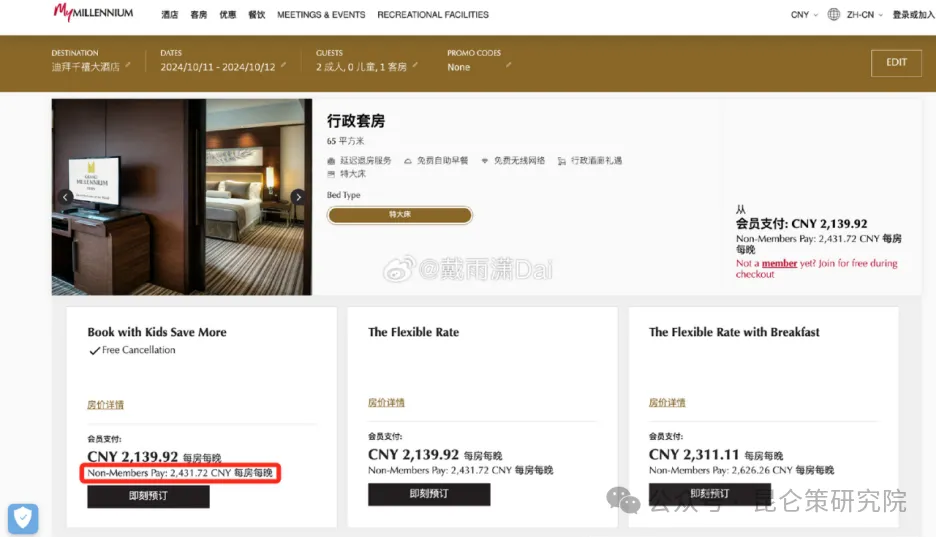Open the ZH-CN language dropdown

click(865, 15)
